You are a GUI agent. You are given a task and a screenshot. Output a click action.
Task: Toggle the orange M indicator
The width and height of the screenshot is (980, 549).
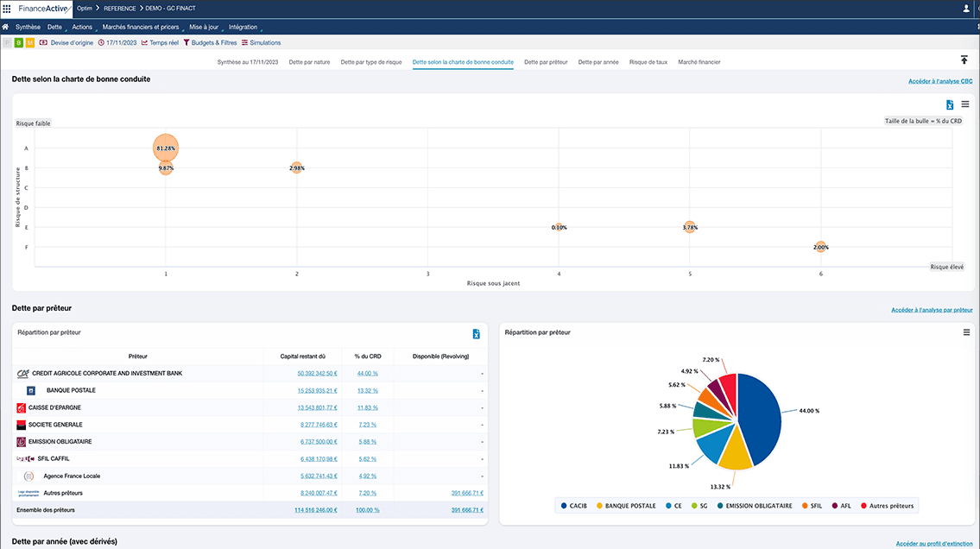click(x=29, y=42)
